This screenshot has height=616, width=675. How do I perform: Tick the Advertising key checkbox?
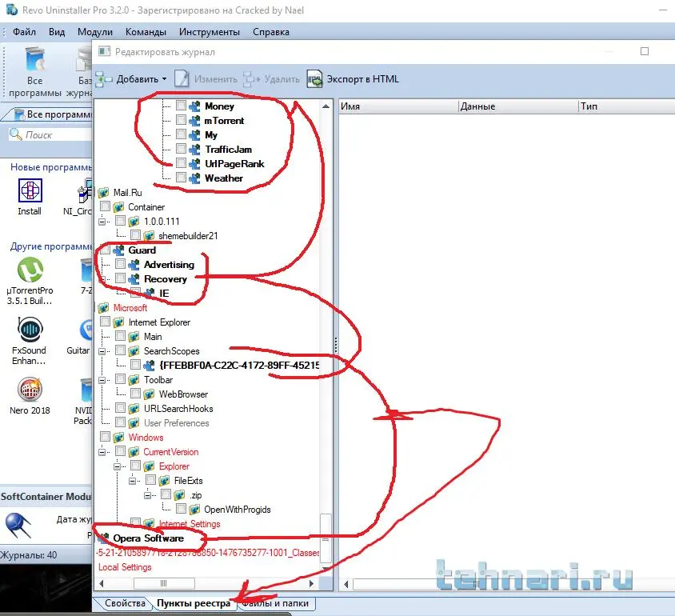(x=121, y=264)
